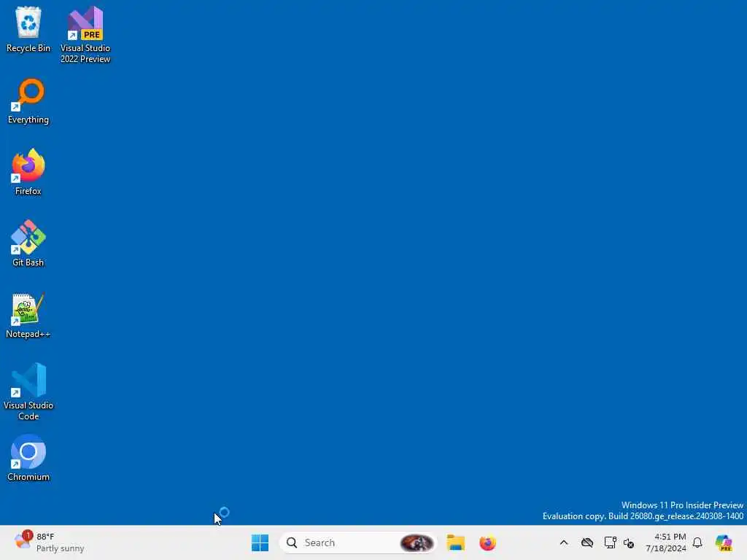Screen dimensions: 747x560
Task: Open the Windows Start menu
Action: pos(260,542)
